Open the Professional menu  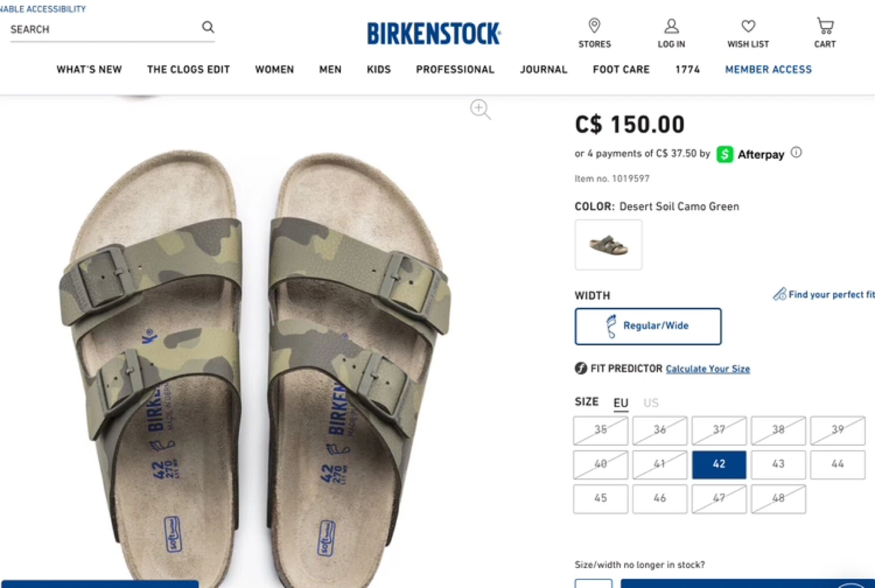coord(455,70)
